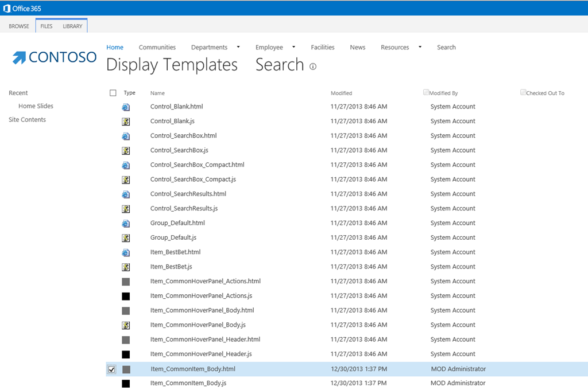Click the black icon for Item_CommonItem_Body.js

pos(126,384)
